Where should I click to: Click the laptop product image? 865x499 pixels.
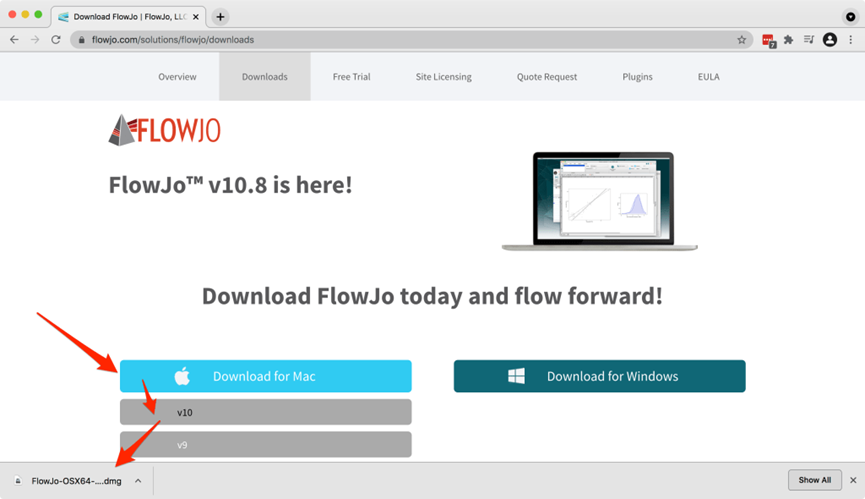point(600,201)
